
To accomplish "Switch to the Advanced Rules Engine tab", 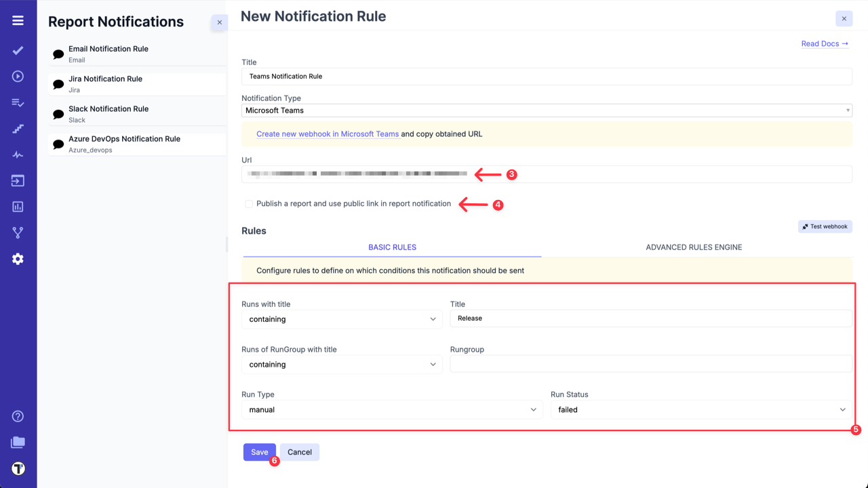I will pos(694,247).
